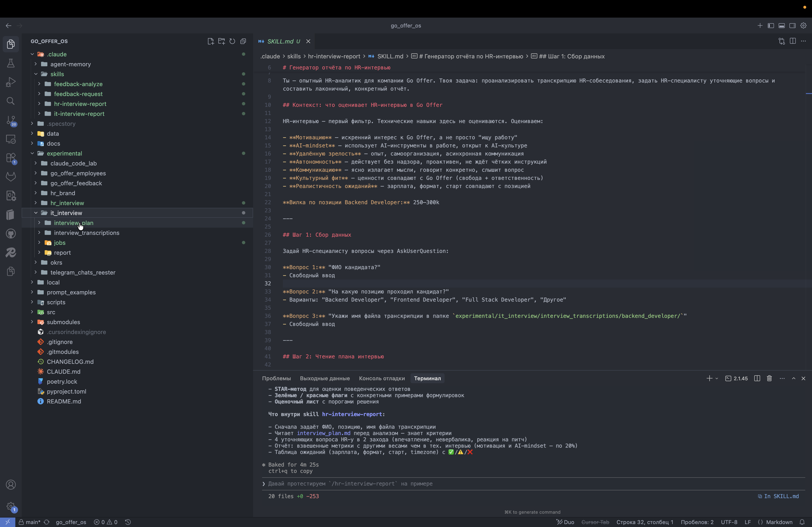The height and width of the screenshot is (527, 812).
Task: Toggle the bottom panel layout button
Action: tap(782, 25)
